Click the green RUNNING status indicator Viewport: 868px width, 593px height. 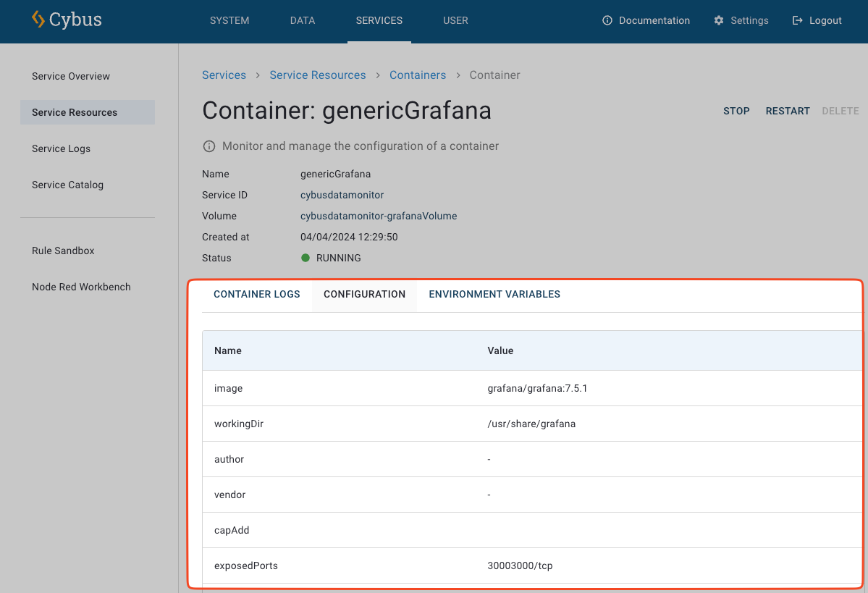pyautogui.click(x=306, y=258)
